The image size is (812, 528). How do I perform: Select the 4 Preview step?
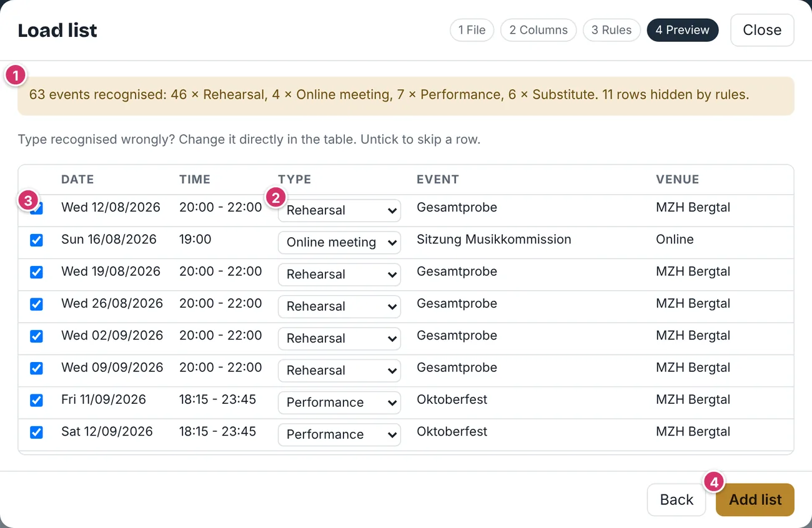pyautogui.click(x=683, y=30)
